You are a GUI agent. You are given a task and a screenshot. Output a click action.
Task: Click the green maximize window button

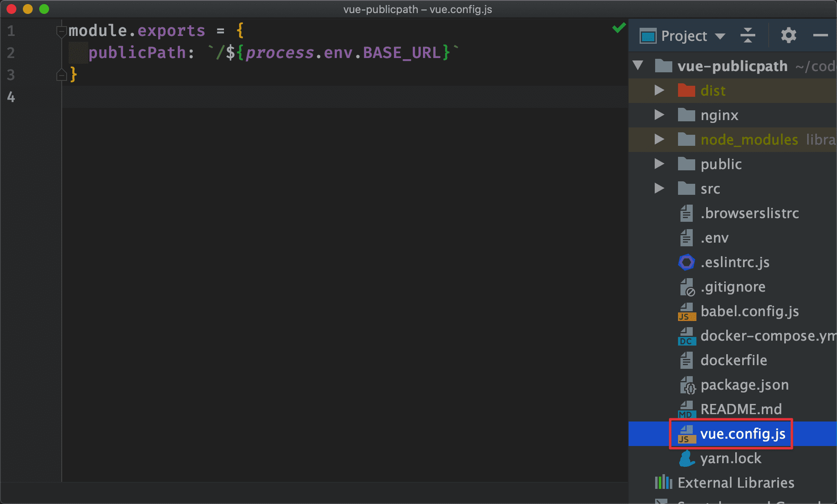click(44, 9)
